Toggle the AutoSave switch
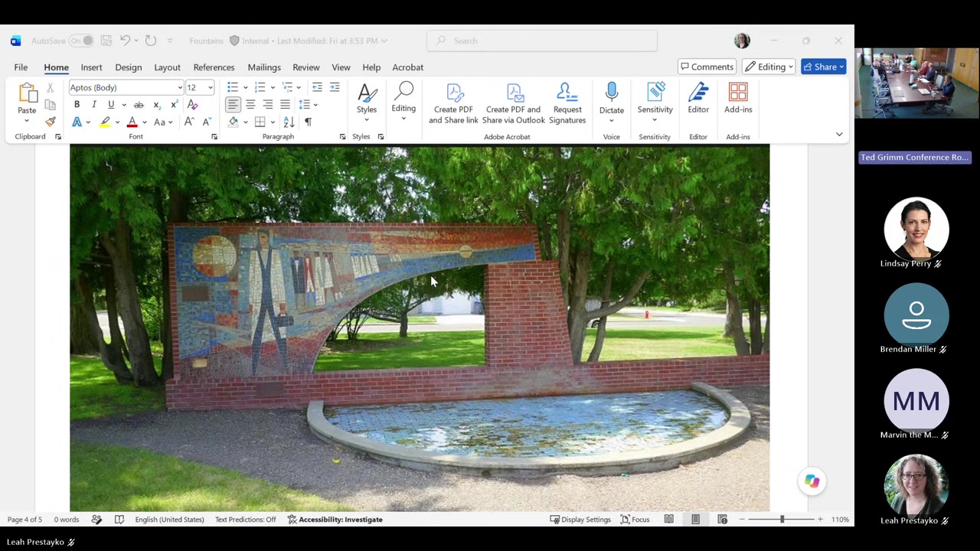Viewport: 980px width, 551px height. (81, 41)
